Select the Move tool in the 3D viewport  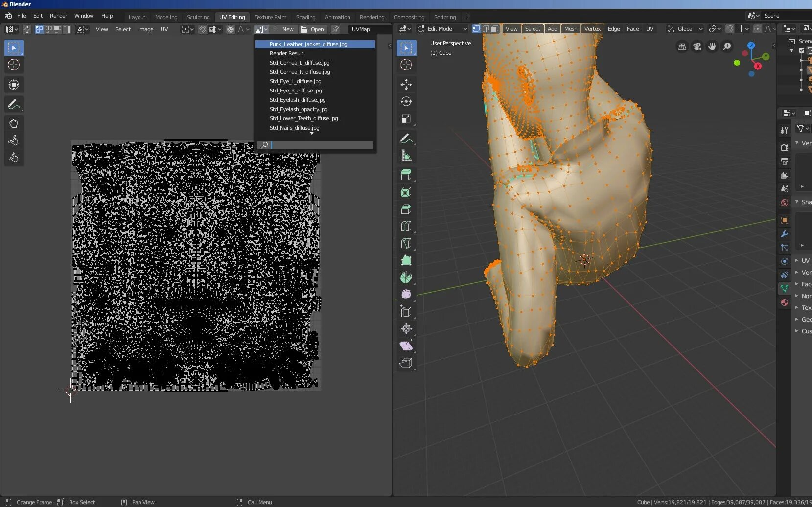pos(406,85)
